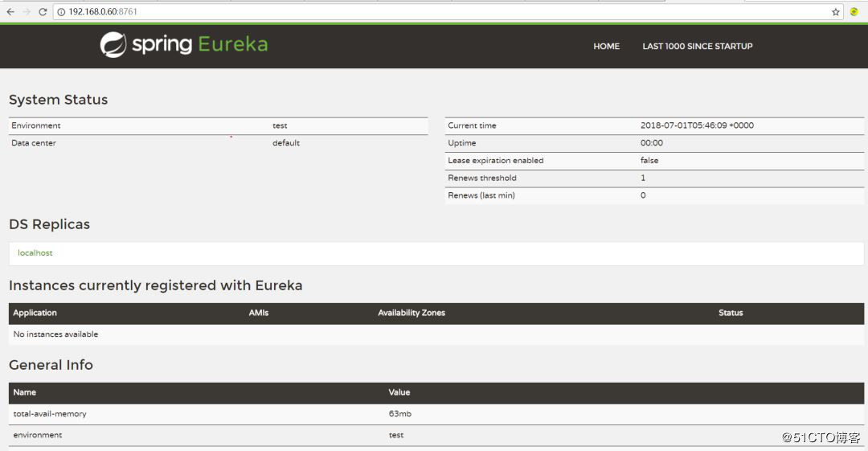Go back with the browser back arrow

(10, 11)
